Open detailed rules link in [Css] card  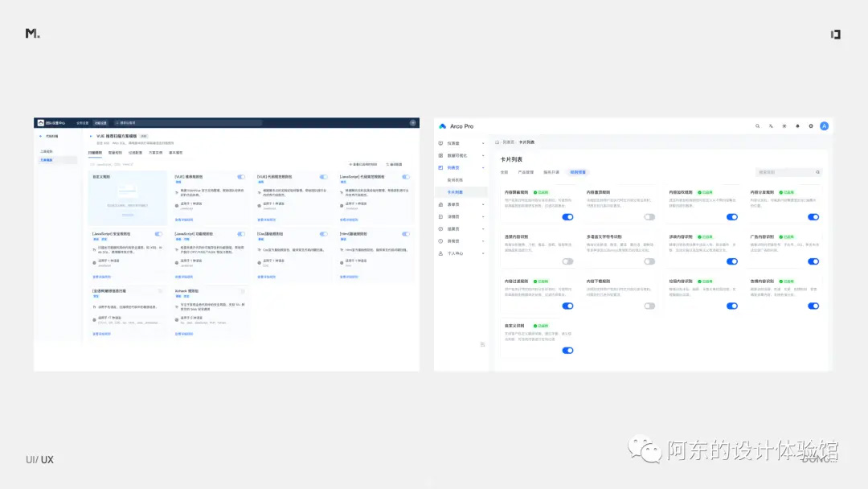[266, 277]
